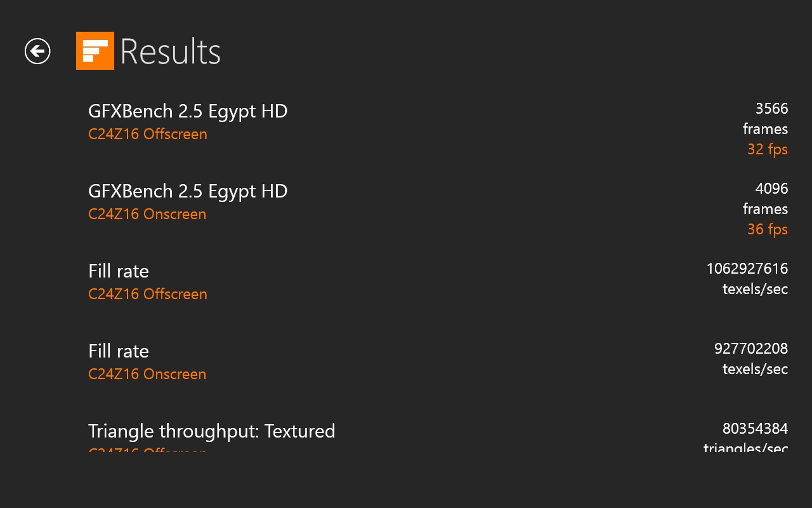Screen dimensions: 812x508
Task: Click the 3566 frames score
Action: click(771, 109)
